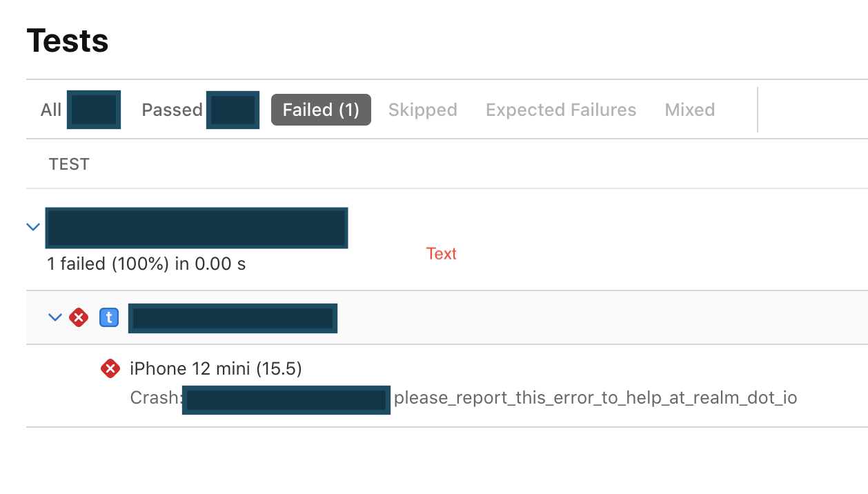868x494 pixels.
Task: Select the iPhone 12 mini (15.5) result
Action: point(216,369)
